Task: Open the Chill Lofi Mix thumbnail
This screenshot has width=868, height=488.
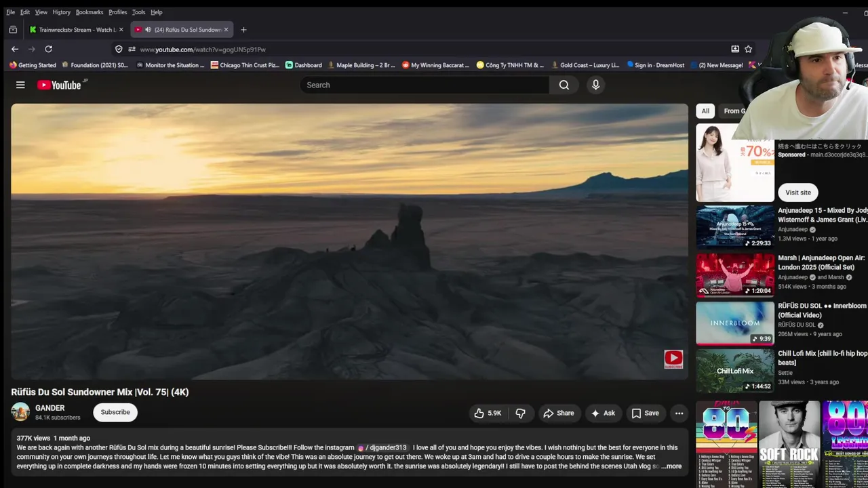Action: pyautogui.click(x=735, y=371)
